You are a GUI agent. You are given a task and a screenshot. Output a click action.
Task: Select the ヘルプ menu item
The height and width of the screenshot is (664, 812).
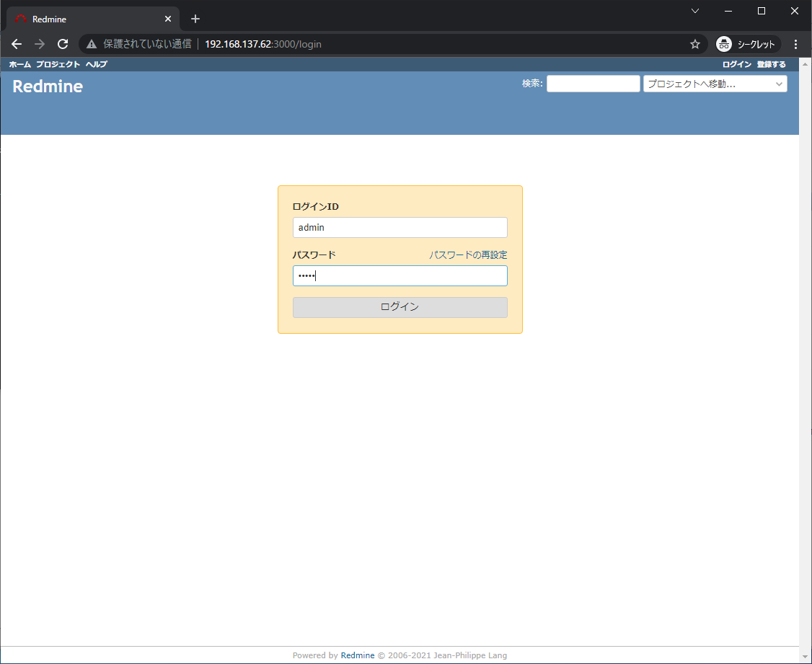[96, 64]
